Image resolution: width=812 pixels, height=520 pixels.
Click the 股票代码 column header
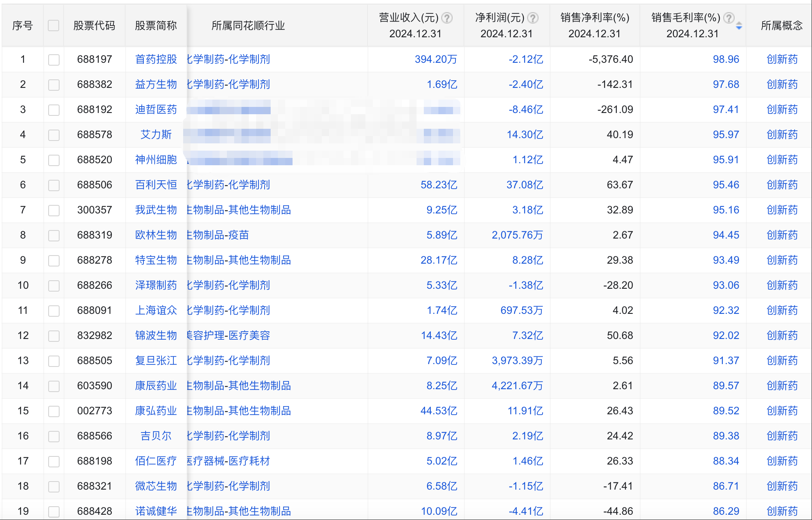[94, 26]
